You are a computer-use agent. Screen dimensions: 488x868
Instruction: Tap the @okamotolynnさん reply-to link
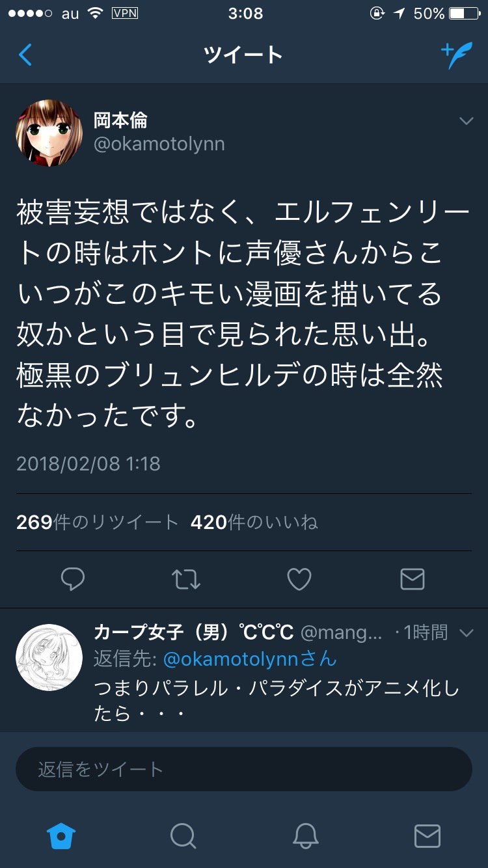click(x=250, y=659)
